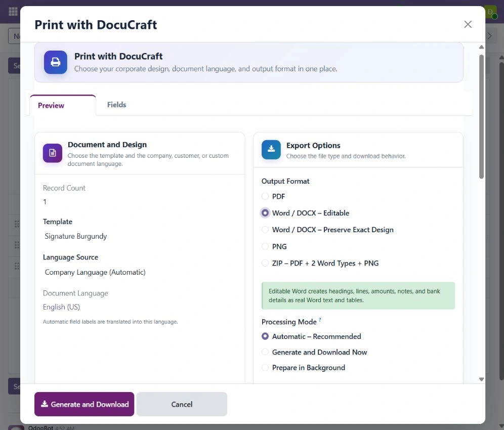Viewport: 504px width, 430px height.
Task: Click the Export Options heading
Action: point(313,146)
